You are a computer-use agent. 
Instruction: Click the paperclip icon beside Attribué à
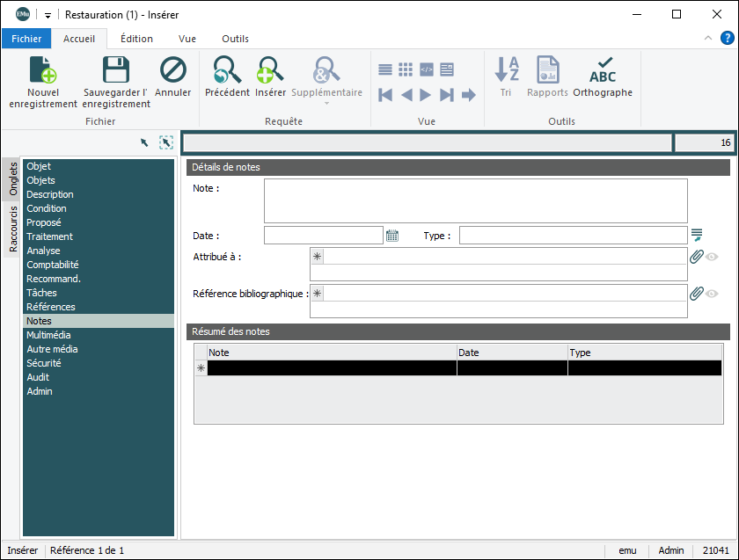pyautogui.click(x=696, y=257)
